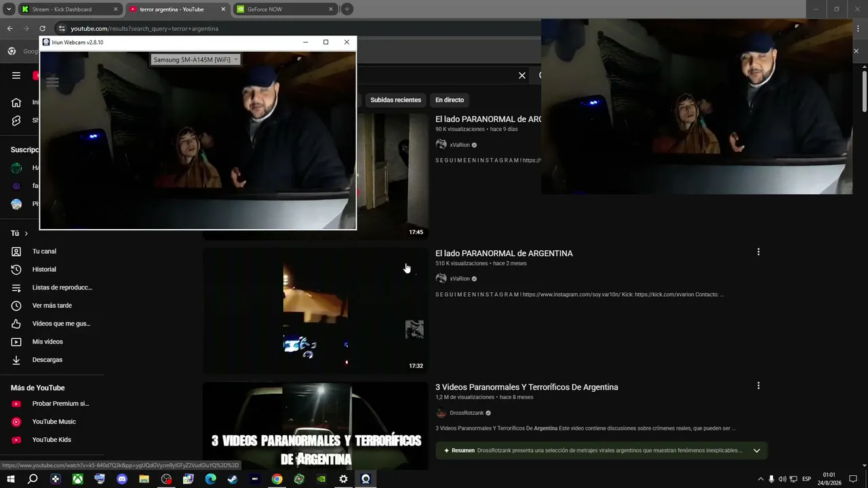Close the Kick Dashboard tab
Screen dimensions: 868x488
point(115,9)
